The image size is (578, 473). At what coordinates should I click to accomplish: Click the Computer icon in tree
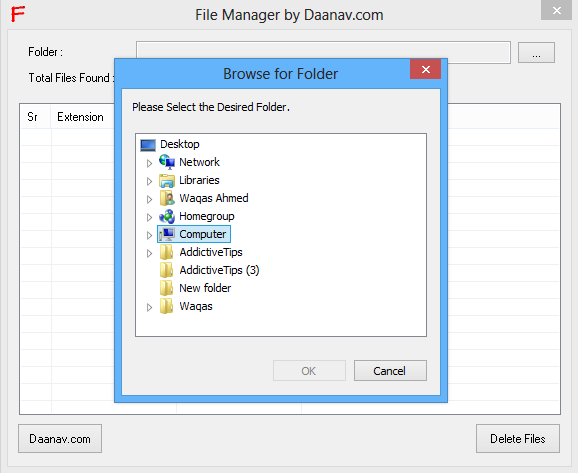coord(167,234)
